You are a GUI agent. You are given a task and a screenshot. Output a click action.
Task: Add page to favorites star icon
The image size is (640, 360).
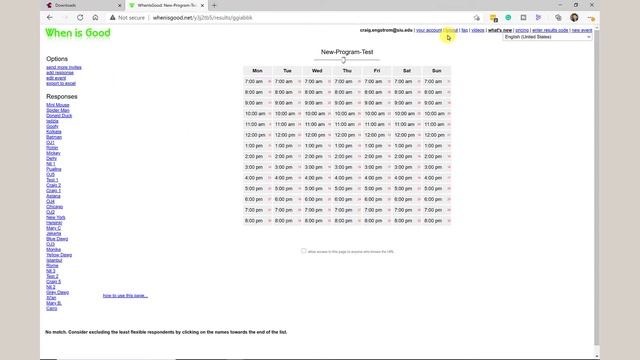pyautogui.click(x=477, y=18)
